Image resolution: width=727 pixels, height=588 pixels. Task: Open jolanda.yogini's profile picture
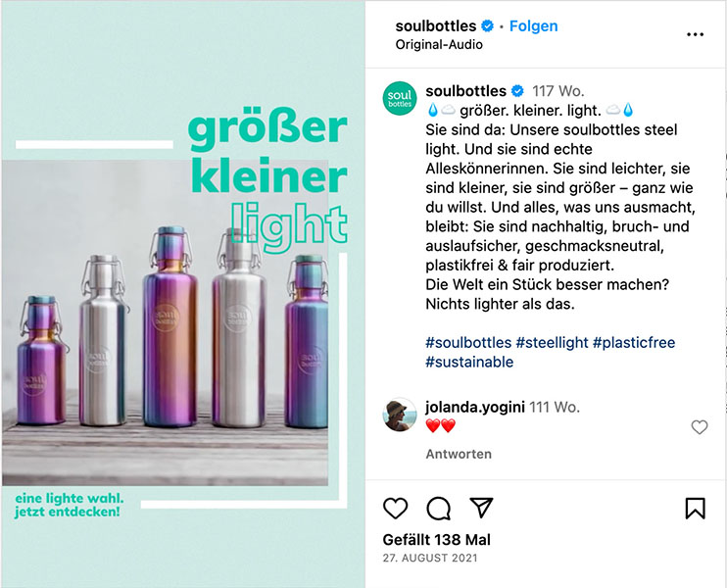400,415
